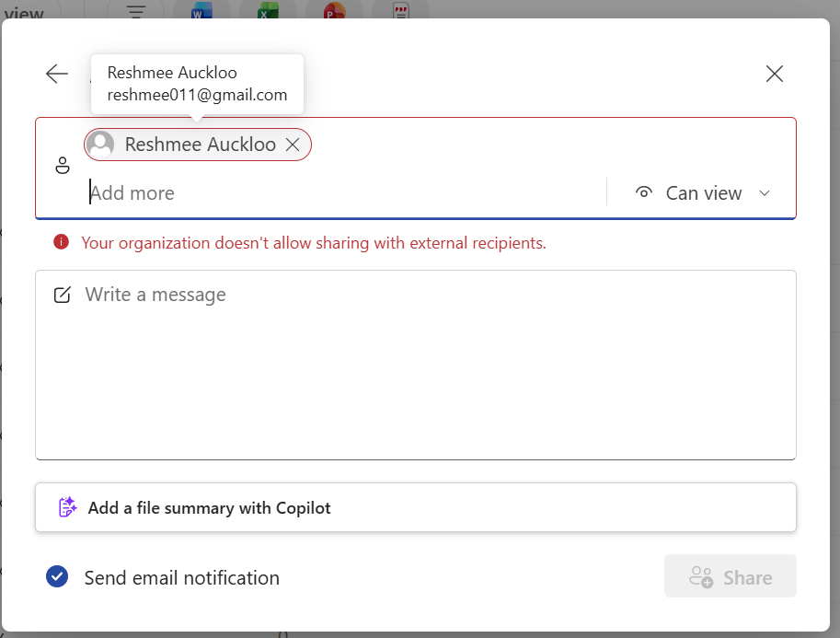This screenshot has width=840, height=638.
Task: Click the Excel icon in background toolbar
Action: tap(268, 11)
